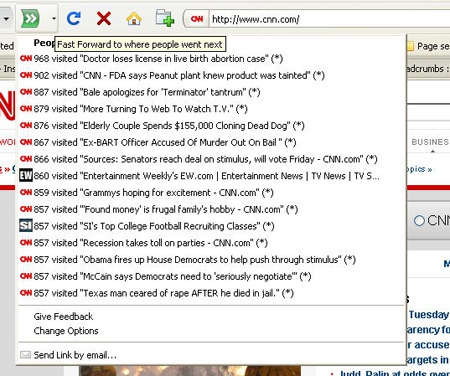Open "Elderly Couple Spends $155,000 Cloning Dead Dog"
Viewport: 450px width, 376px height.
[212, 126]
